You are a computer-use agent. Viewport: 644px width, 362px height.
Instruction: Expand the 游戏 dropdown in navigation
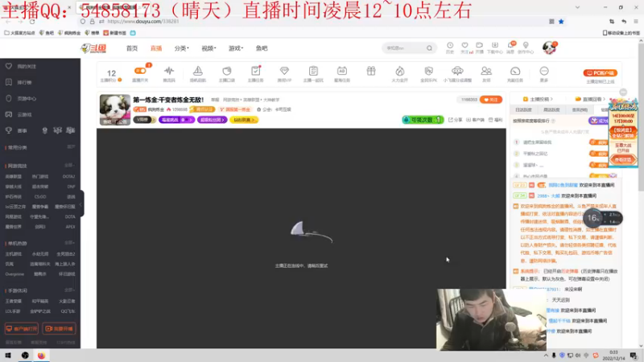point(236,48)
